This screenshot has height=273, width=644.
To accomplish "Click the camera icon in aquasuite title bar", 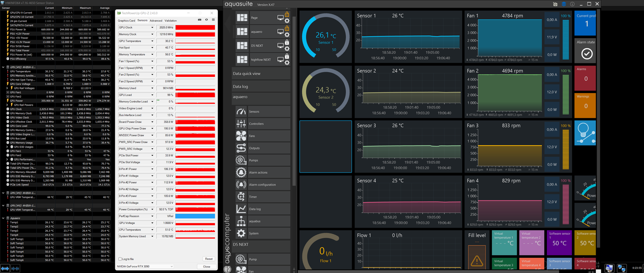I will [x=555, y=4].
